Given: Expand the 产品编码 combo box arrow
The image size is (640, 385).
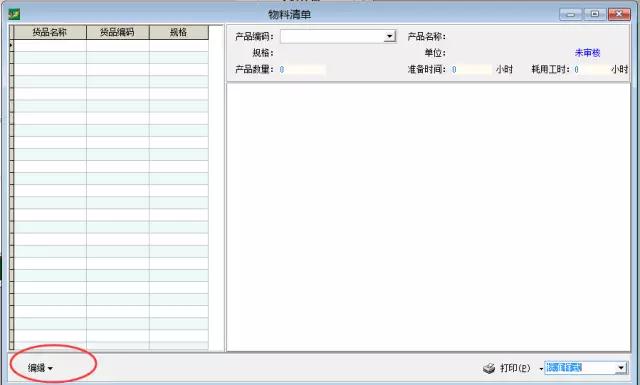Looking at the screenshot, I should [x=390, y=37].
